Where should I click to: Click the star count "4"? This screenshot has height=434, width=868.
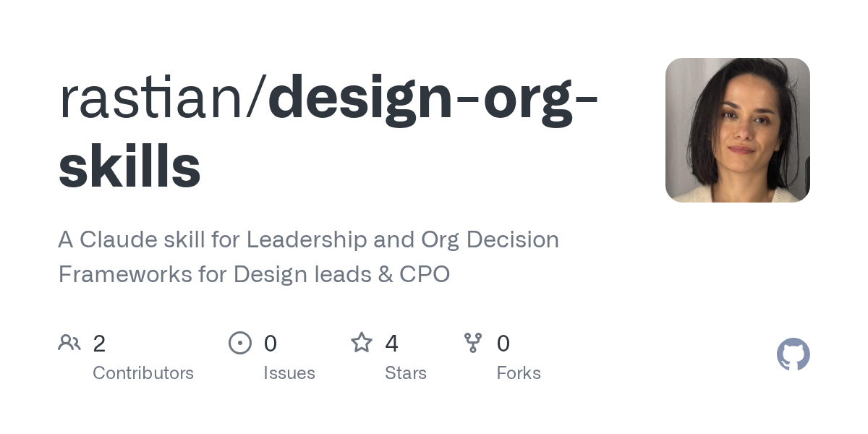pos(392,343)
